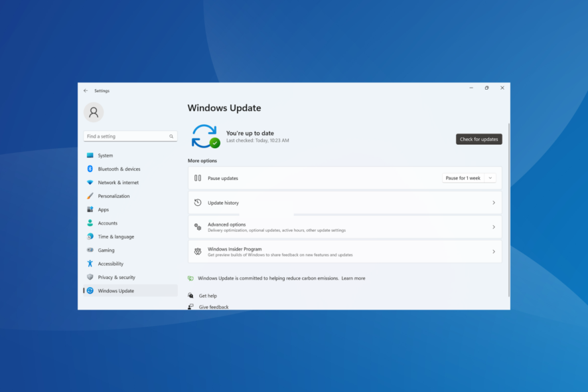Open Update history row
The image size is (588, 392).
(344, 203)
